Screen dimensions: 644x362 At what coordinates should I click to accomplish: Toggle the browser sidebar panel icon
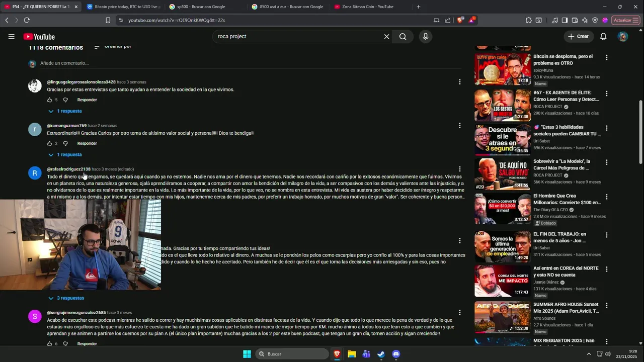(x=565, y=20)
